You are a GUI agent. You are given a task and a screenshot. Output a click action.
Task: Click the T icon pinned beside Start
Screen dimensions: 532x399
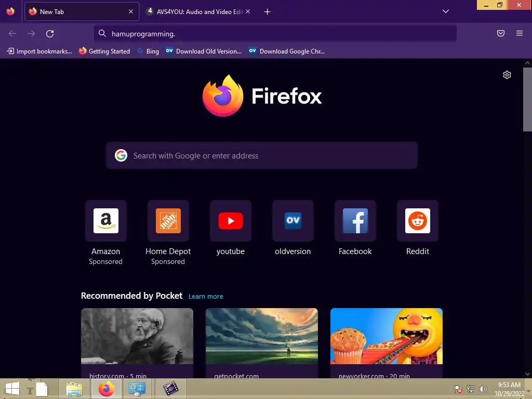tap(30, 390)
